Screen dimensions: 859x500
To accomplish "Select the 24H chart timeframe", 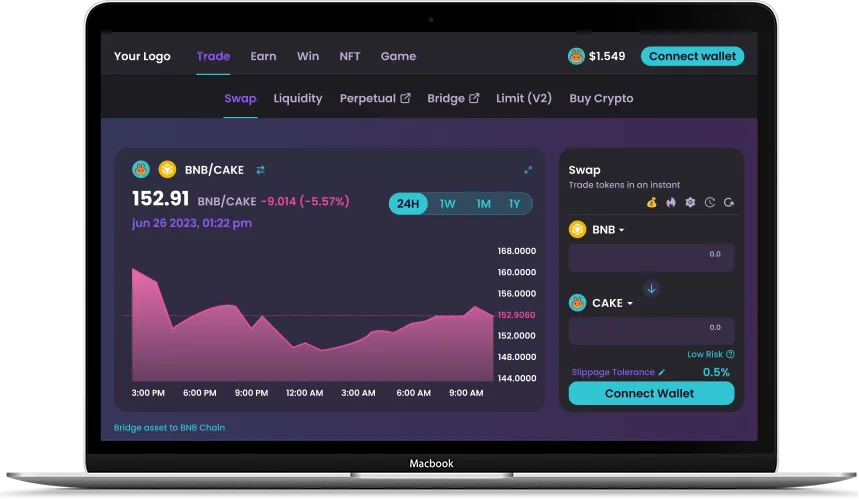I will [x=408, y=204].
